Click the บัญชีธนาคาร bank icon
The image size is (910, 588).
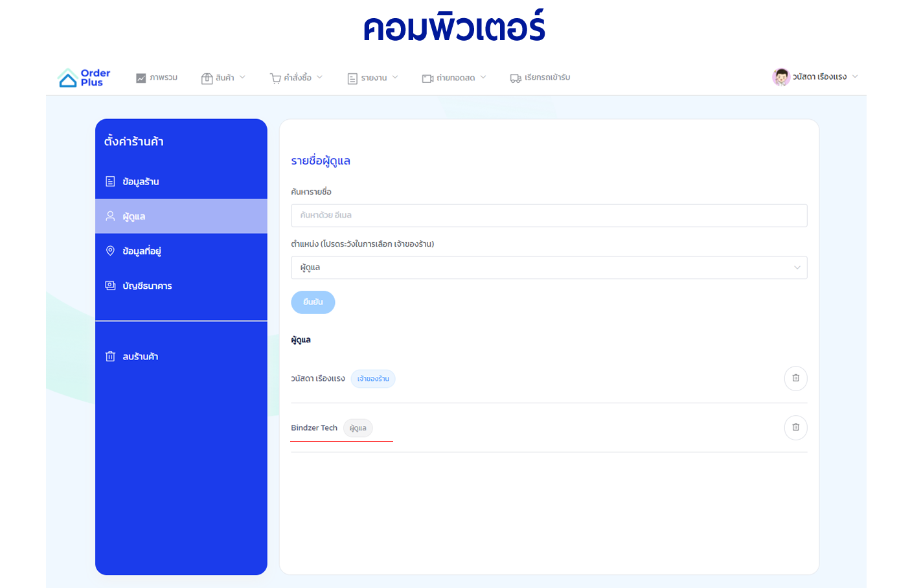tap(110, 286)
